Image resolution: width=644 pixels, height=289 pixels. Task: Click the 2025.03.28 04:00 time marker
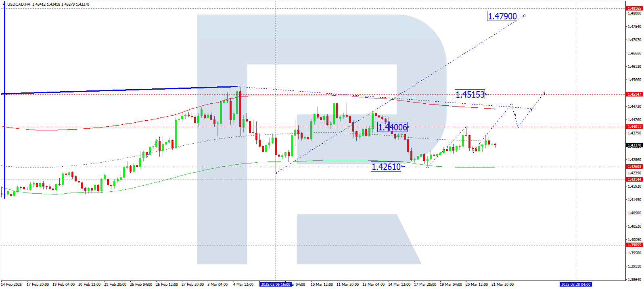tap(575, 285)
